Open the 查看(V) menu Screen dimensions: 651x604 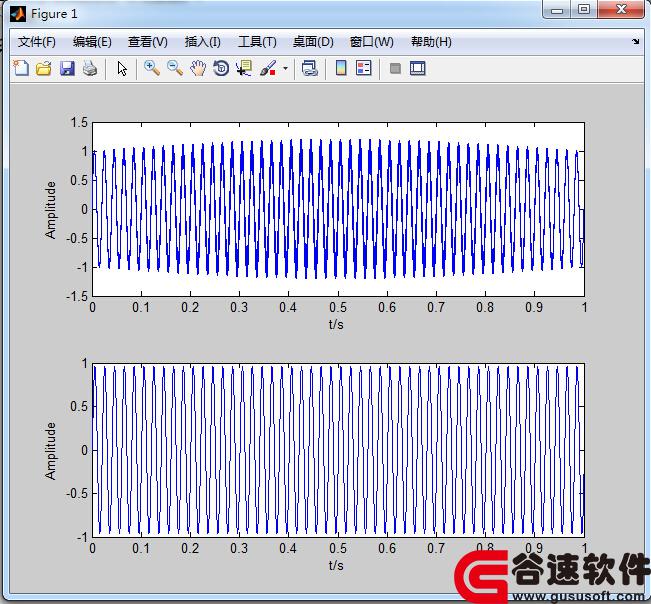[x=147, y=42]
